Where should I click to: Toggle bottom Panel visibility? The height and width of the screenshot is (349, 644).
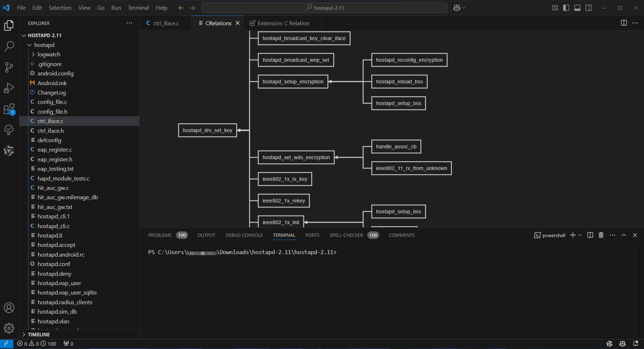tap(577, 8)
